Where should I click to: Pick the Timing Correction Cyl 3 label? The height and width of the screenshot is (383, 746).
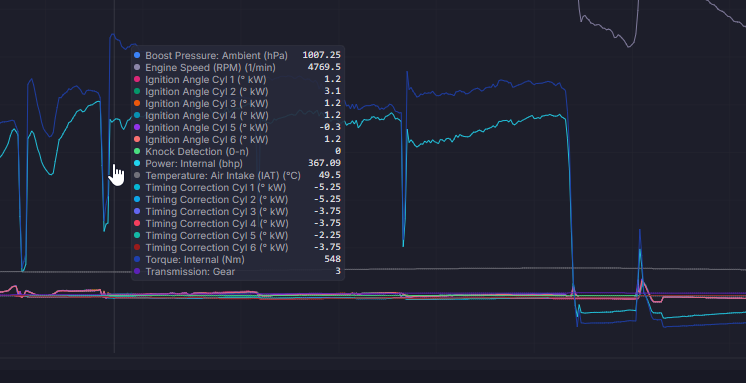click(x=217, y=211)
